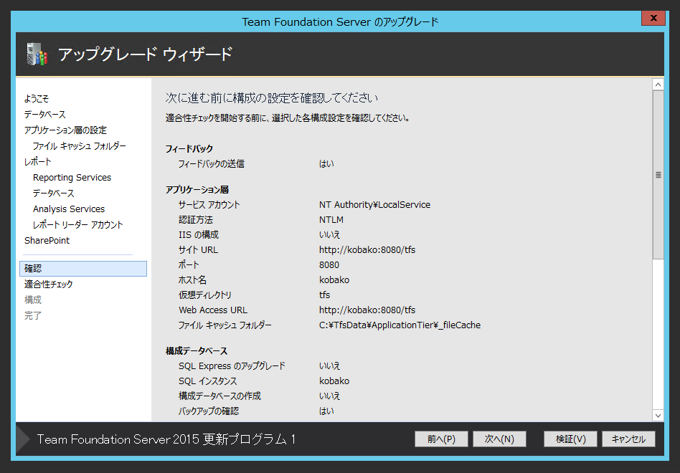Select Reporting Services step
The height and width of the screenshot is (473, 680).
pyautogui.click(x=72, y=177)
